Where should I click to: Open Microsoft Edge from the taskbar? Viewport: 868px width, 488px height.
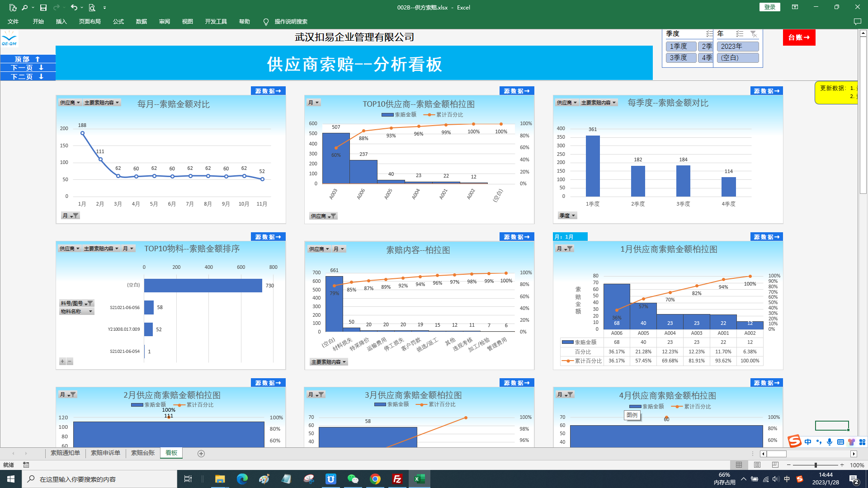pos(242,479)
